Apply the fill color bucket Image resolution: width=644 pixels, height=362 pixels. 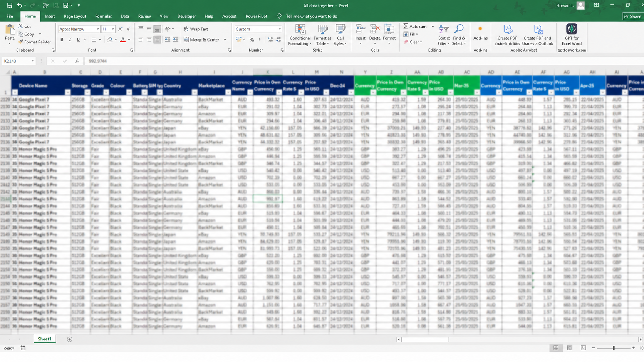click(x=110, y=40)
